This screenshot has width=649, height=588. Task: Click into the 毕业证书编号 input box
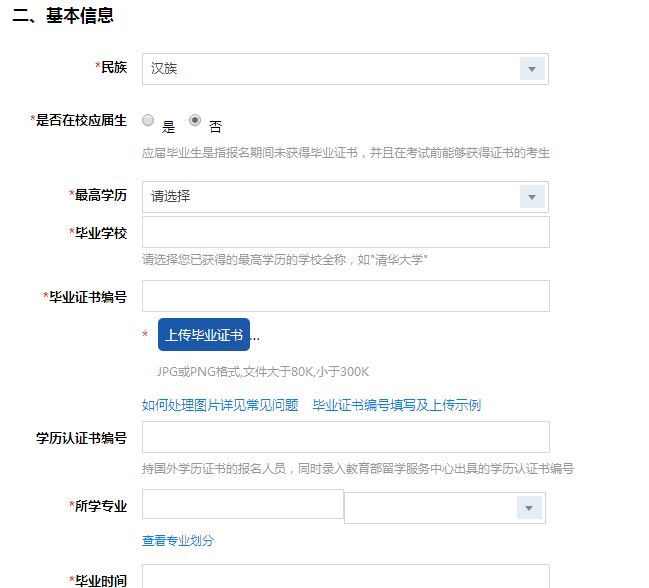tap(345, 296)
